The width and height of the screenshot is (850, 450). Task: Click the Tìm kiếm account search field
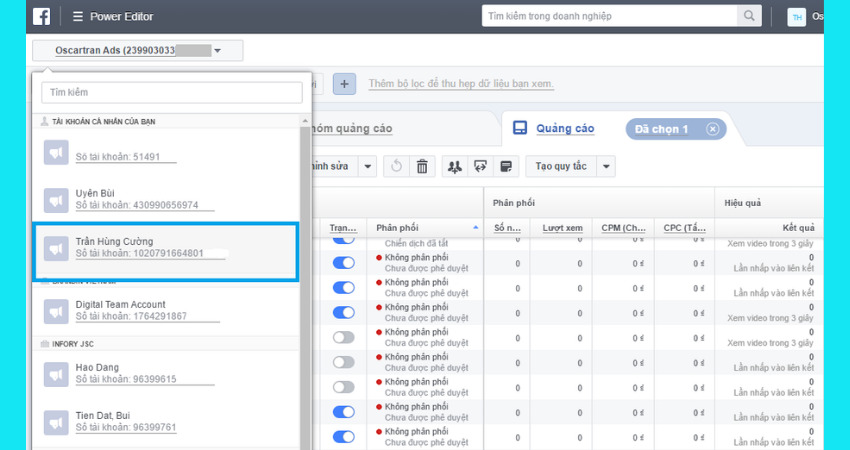click(172, 92)
